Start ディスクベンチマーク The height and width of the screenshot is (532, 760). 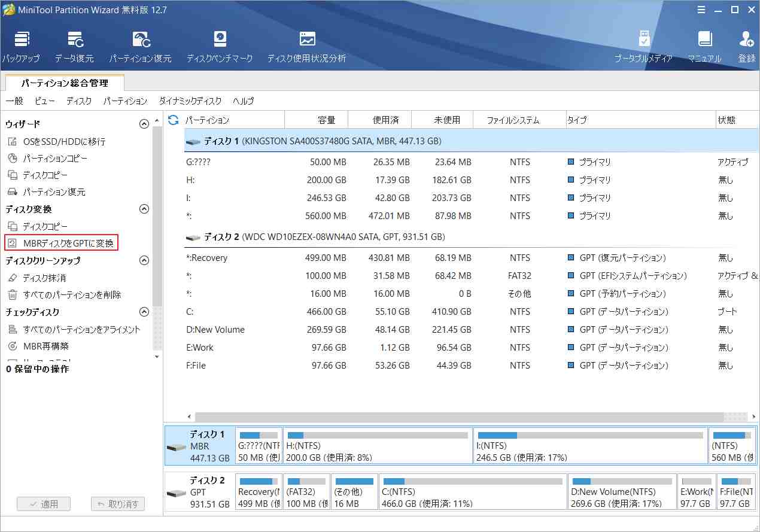pyautogui.click(x=220, y=45)
